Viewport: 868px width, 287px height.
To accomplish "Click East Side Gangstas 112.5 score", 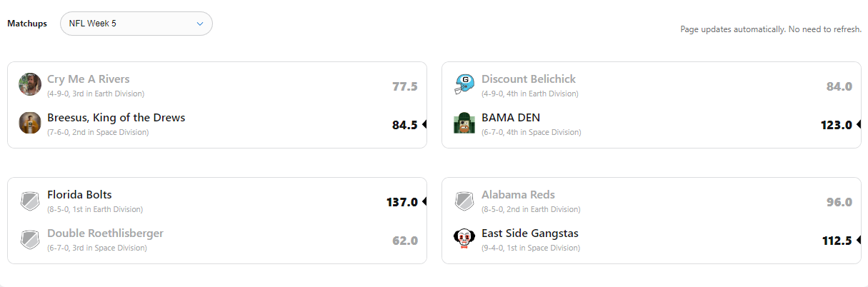I will point(837,241).
